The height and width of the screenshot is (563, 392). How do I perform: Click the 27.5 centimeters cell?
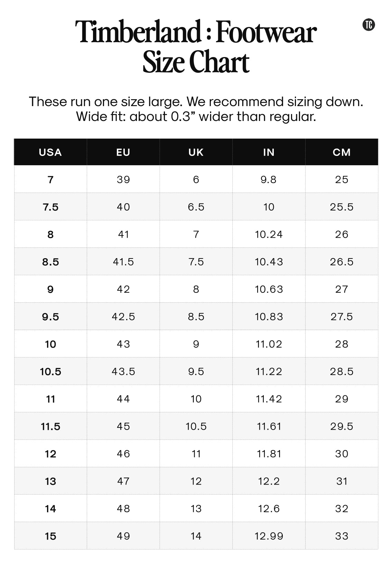[342, 317]
